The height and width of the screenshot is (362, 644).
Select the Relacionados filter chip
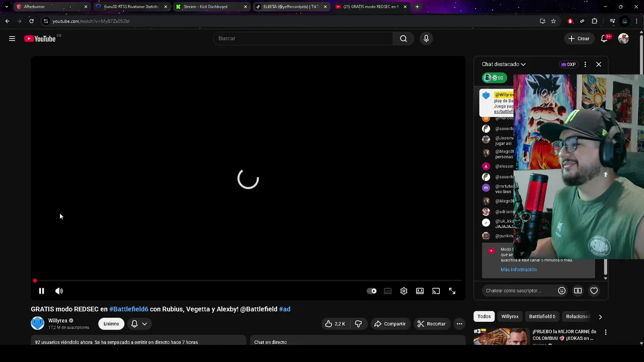tap(578, 317)
